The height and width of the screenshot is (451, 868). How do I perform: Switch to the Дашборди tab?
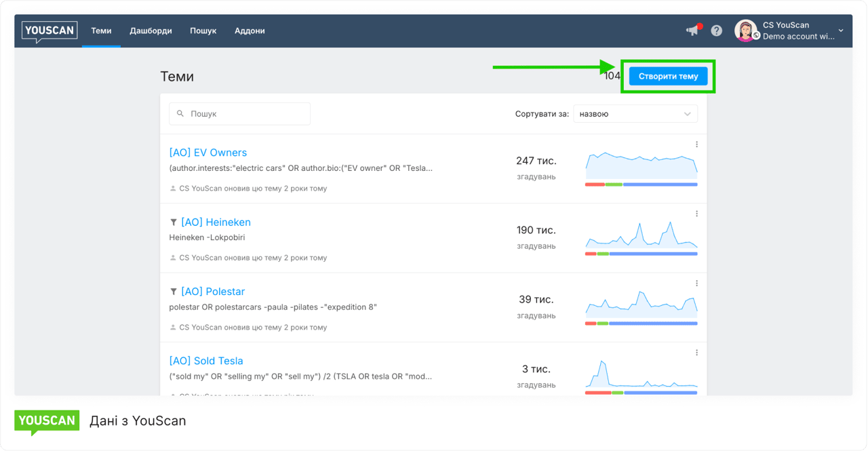[x=151, y=31]
